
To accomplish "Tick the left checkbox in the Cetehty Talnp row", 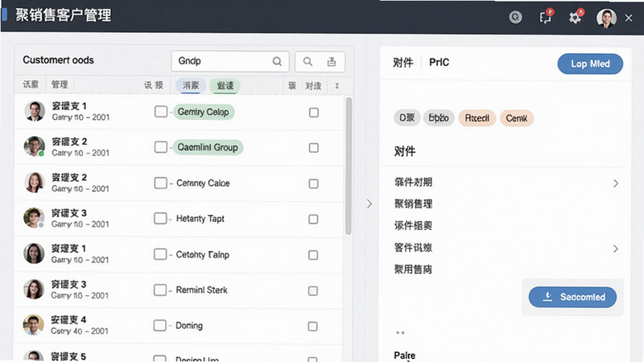I will click(160, 254).
